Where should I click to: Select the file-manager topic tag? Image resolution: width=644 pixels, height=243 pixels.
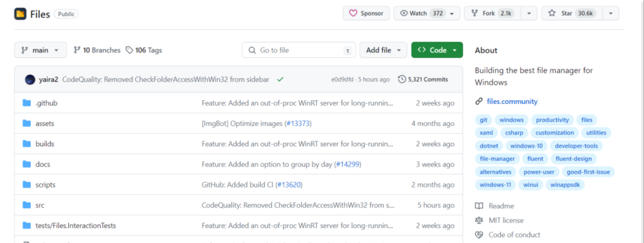click(497, 159)
